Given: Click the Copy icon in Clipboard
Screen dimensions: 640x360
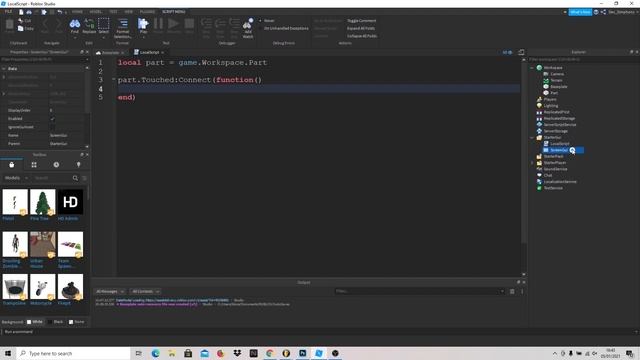Looking at the screenshot, I should pyautogui.click(x=21, y=28).
